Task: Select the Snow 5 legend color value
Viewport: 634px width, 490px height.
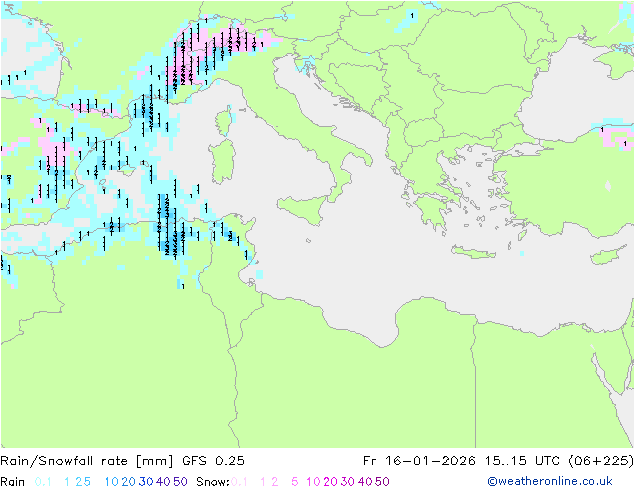Action: point(295,482)
